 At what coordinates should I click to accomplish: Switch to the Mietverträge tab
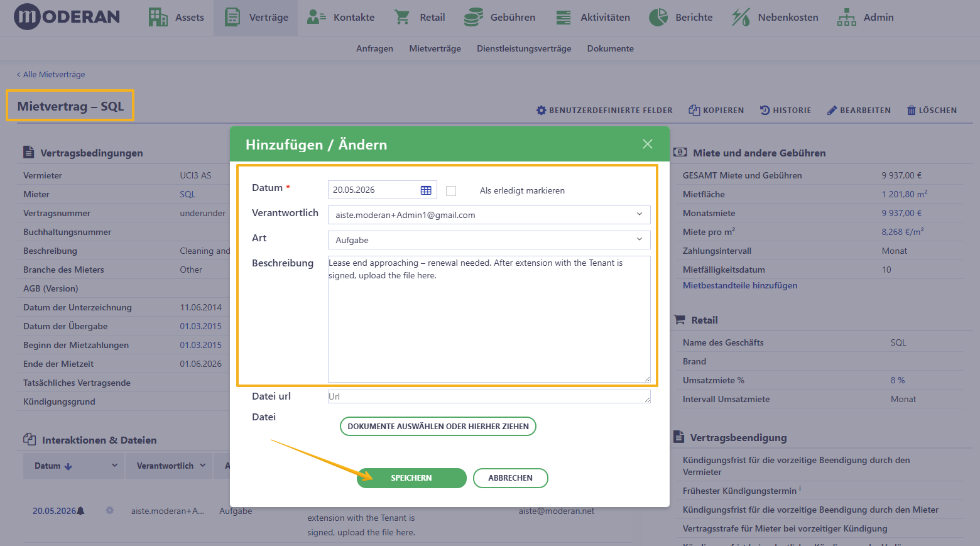click(x=435, y=48)
